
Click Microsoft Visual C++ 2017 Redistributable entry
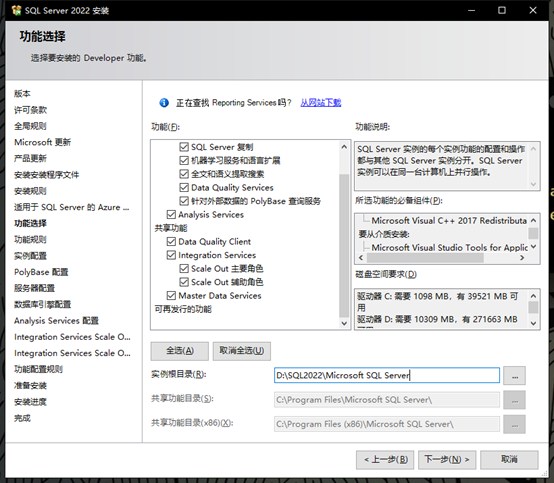tap(449, 220)
